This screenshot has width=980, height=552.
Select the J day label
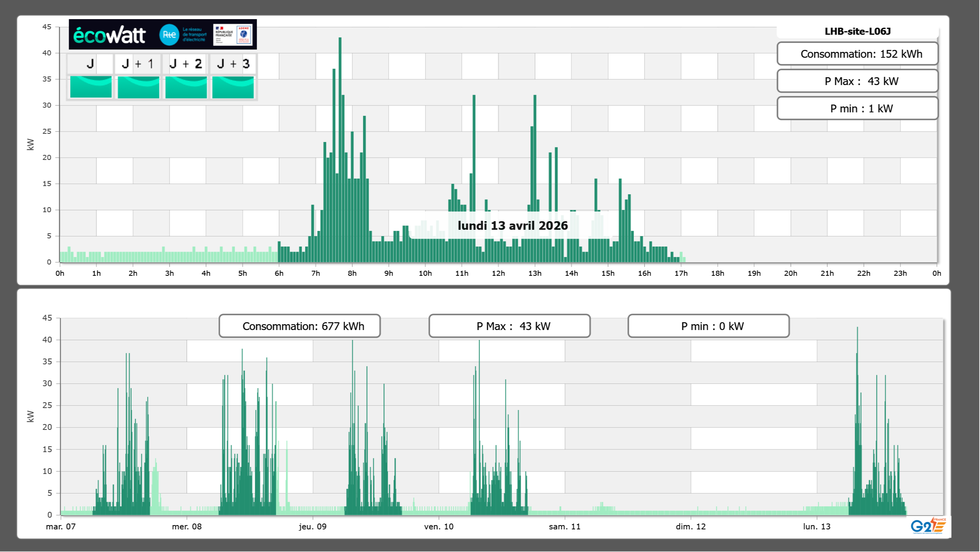[90, 64]
